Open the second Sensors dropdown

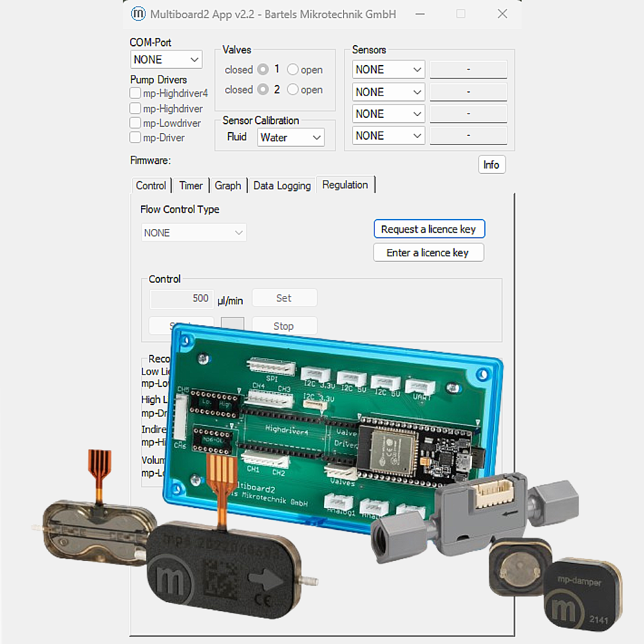tap(388, 92)
